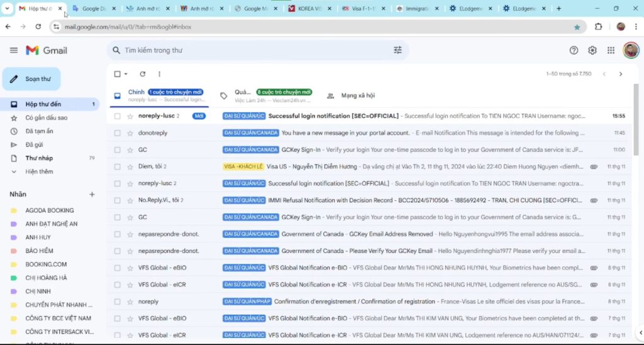Switch to the KOREA VISA browser tab
Image resolution: width=644 pixels, height=345 pixels.
pyautogui.click(x=307, y=9)
